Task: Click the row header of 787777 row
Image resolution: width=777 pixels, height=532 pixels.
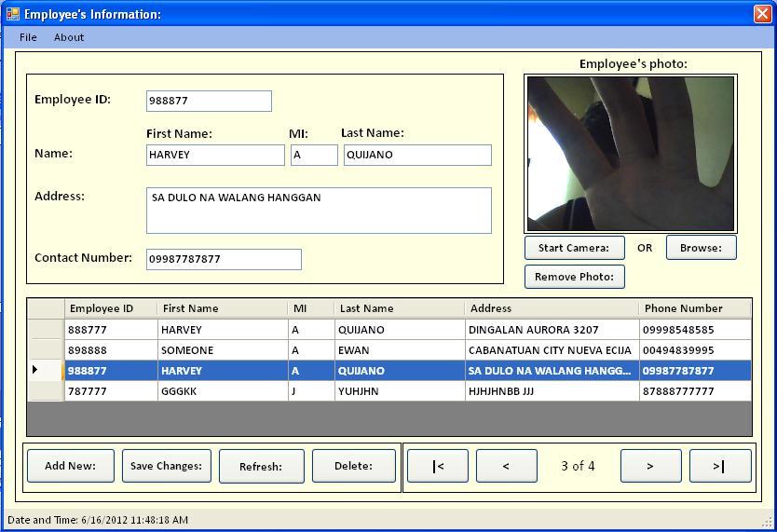Action: pos(46,391)
